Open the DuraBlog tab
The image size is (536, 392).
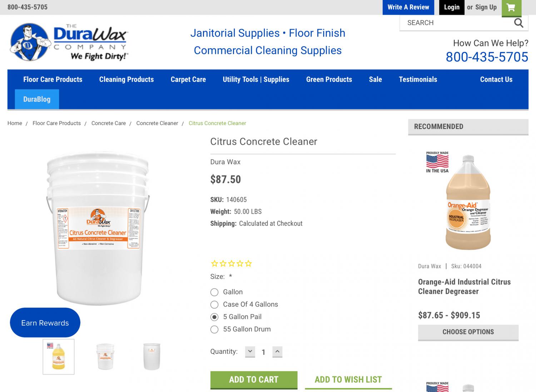[37, 99]
